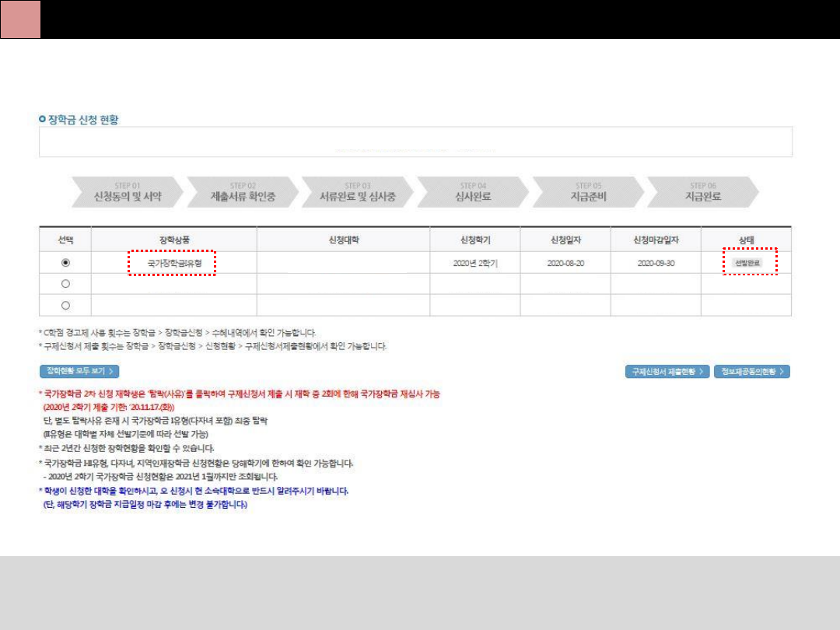Click STEP 02 제출서류 확인중 arrow

point(242,192)
